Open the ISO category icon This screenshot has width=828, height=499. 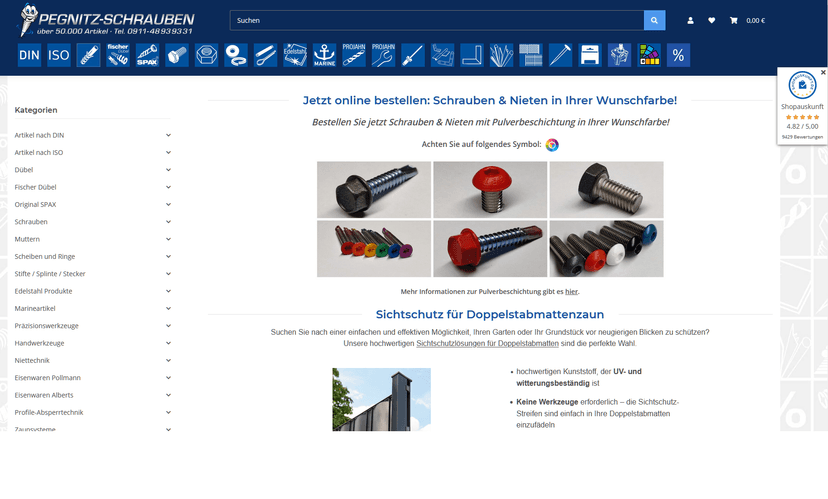point(59,55)
